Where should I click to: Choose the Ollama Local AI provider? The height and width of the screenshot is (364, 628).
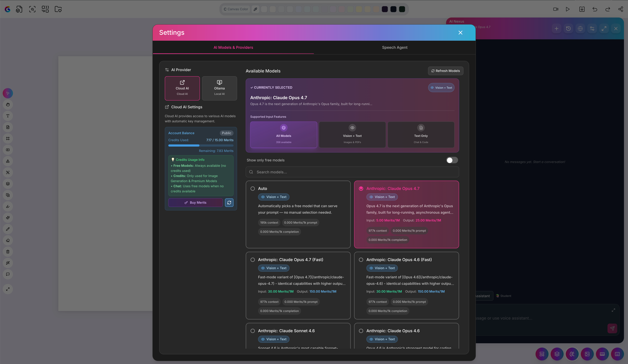coord(219,89)
